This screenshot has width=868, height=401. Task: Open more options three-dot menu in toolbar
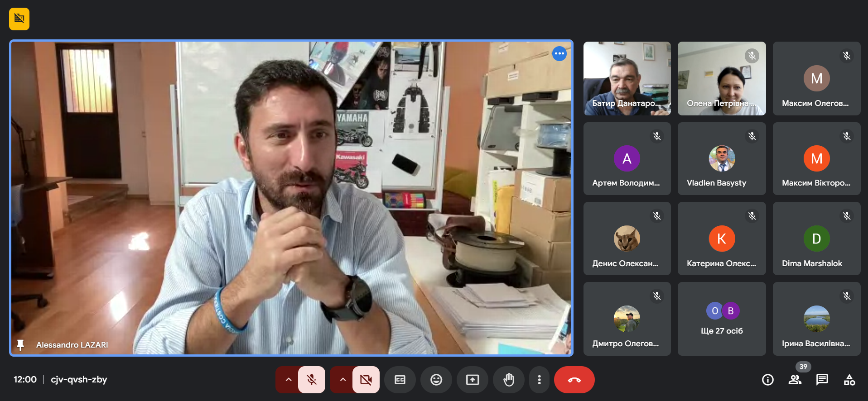[539, 380]
